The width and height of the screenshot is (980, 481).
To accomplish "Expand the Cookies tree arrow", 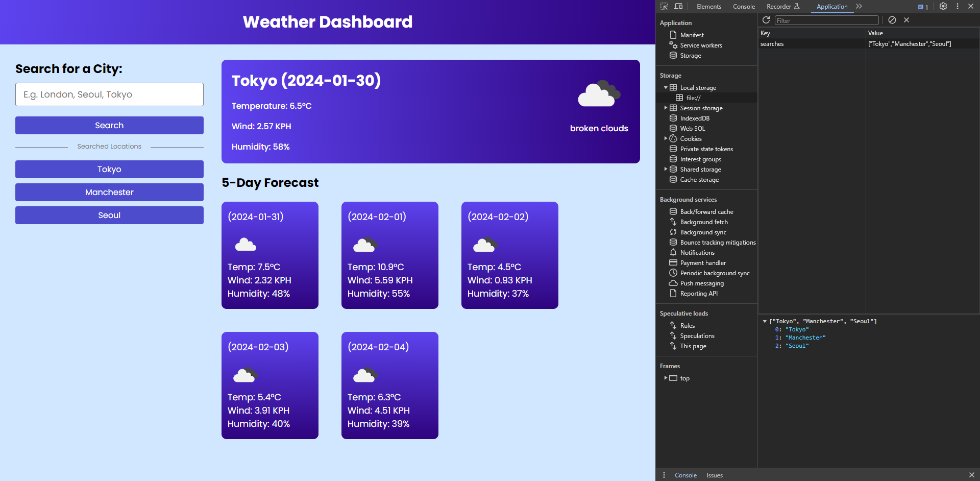I will (x=666, y=139).
